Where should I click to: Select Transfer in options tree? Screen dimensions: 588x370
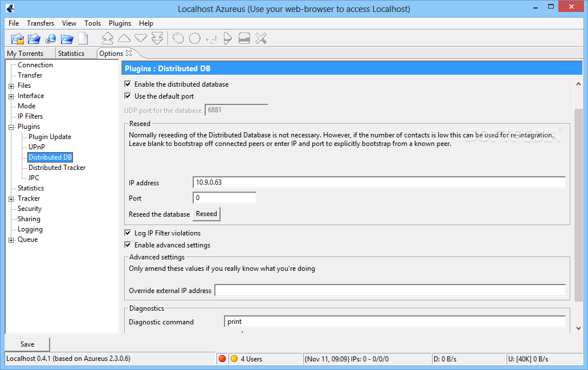tap(30, 75)
